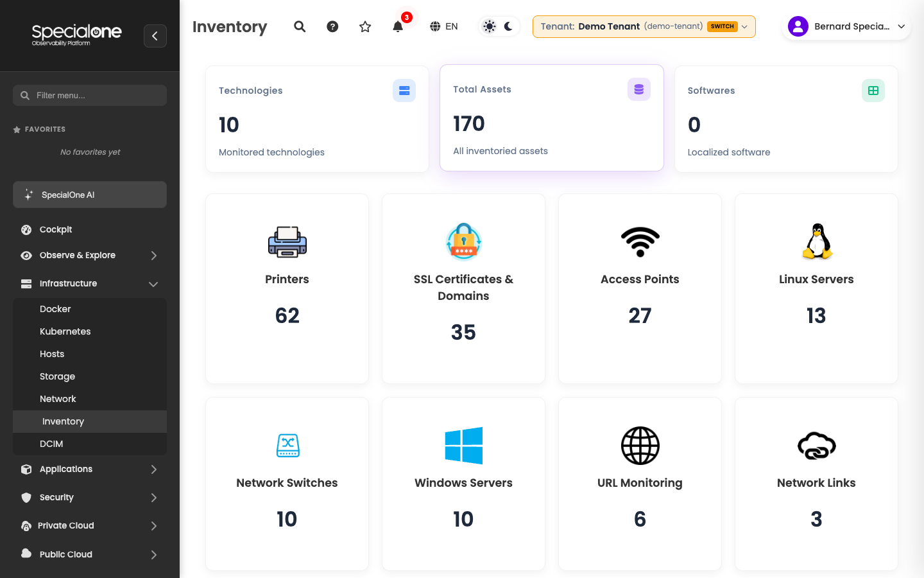Click the Printers count 62
The height and width of the screenshot is (578, 924).
[x=287, y=315]
